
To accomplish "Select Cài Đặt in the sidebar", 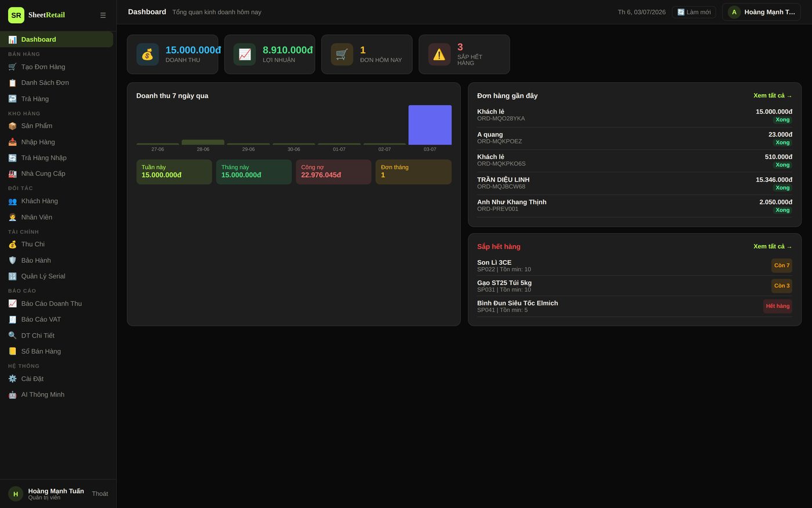I will click(x=56, y=379).
